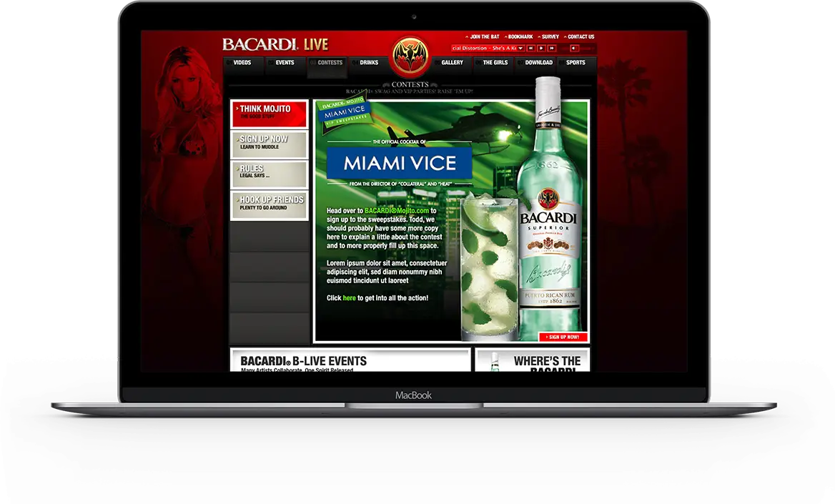Mute audio with the speaker icon

point(574,49)
